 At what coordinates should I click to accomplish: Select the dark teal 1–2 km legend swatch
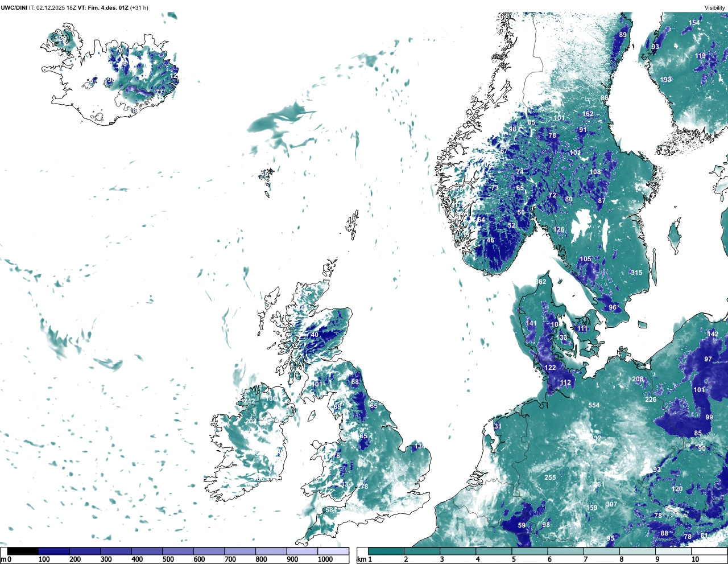point(386,551)
